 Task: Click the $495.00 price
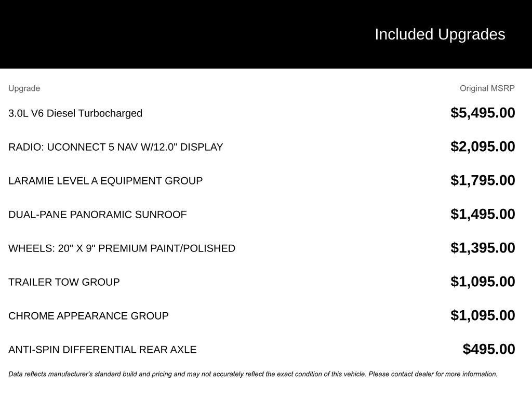[488, 349]
